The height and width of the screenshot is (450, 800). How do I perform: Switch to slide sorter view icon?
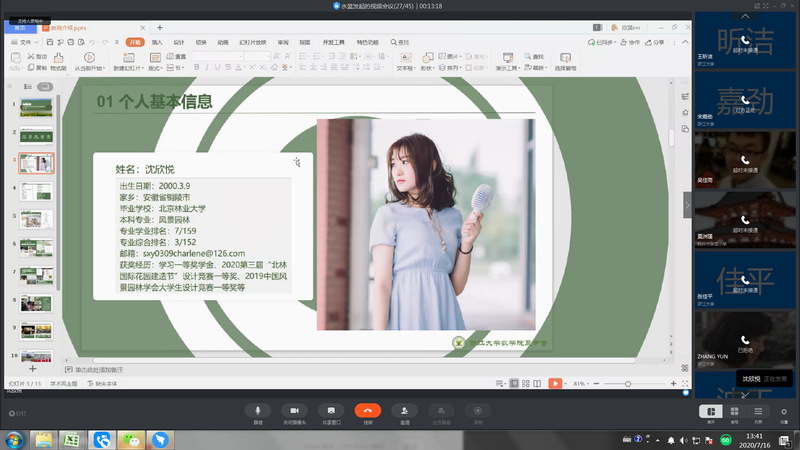526,384
